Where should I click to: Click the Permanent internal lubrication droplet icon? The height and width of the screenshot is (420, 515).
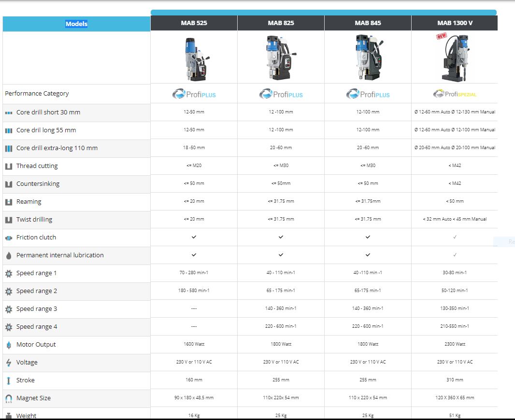9,255
